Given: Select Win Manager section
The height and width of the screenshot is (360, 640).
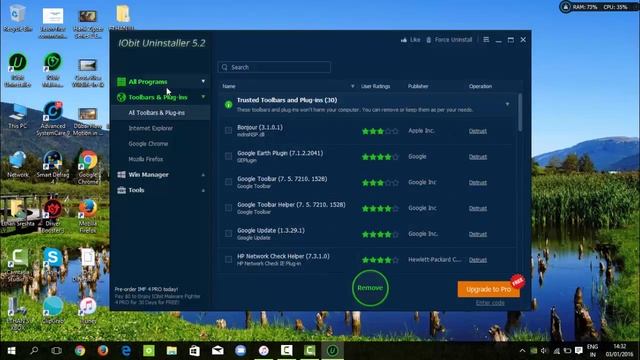Looking at the screenshot, I should pyautogui.click(x=148, y=175).
